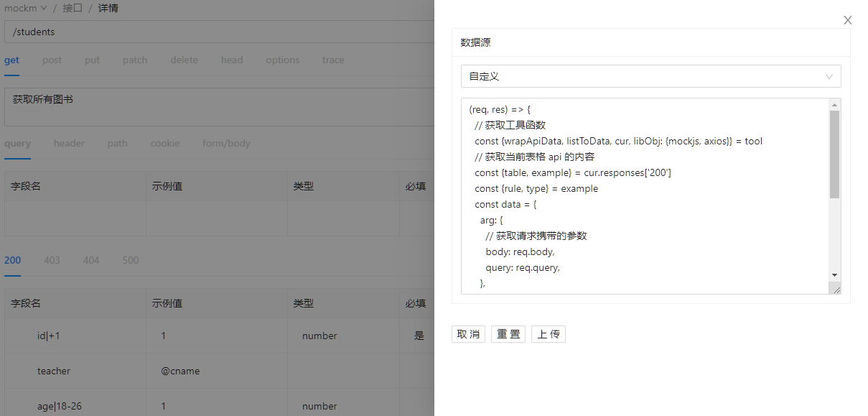Open the mockm breadcrumb dropdown
Screen dimensions: 868x416
tap(26, 9)
